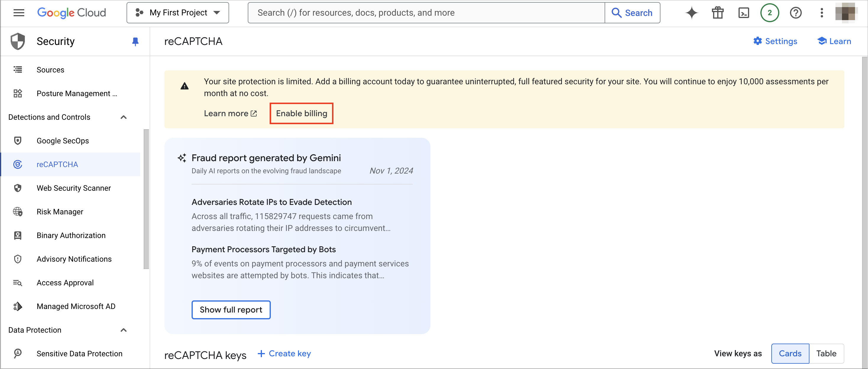
Task: Open reCAPTCHA Settings
Action: pyautogui.click(x=775, y=41)
